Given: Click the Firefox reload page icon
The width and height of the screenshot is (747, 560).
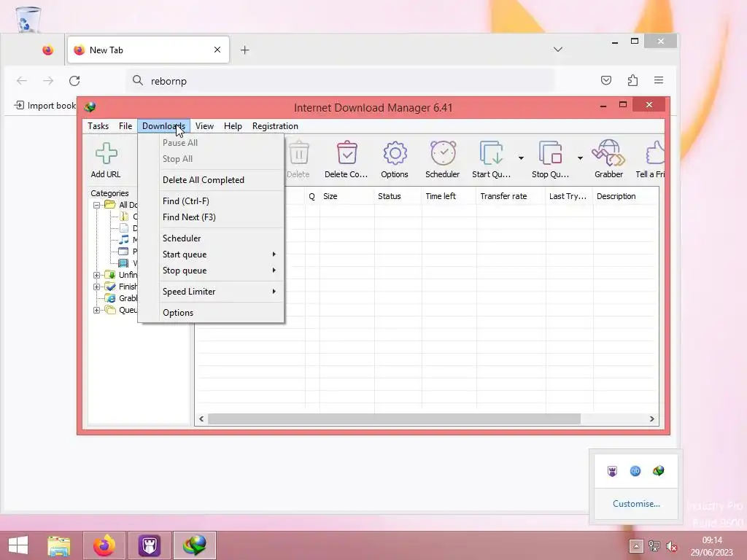Looking at the screenshot, I should click(x=74, y=80).
